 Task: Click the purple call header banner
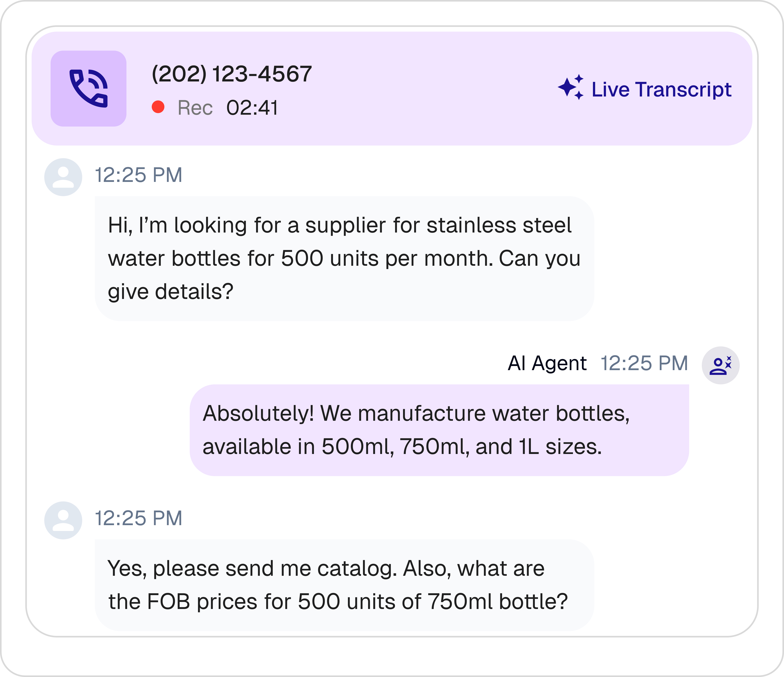click(392, 89)
